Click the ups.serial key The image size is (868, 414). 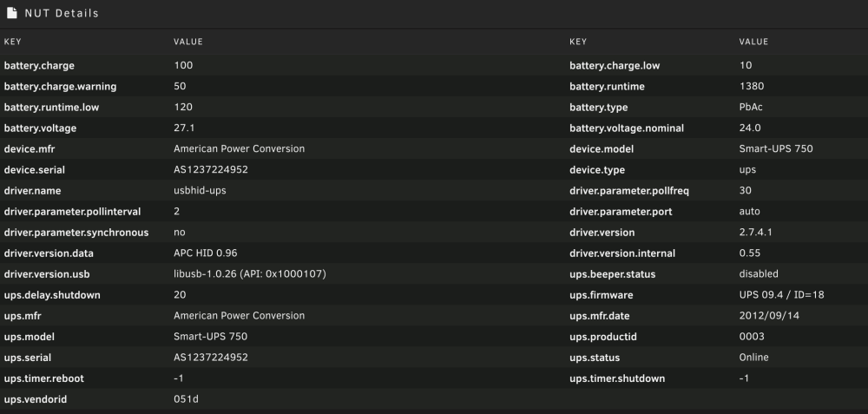pos(28,358)
